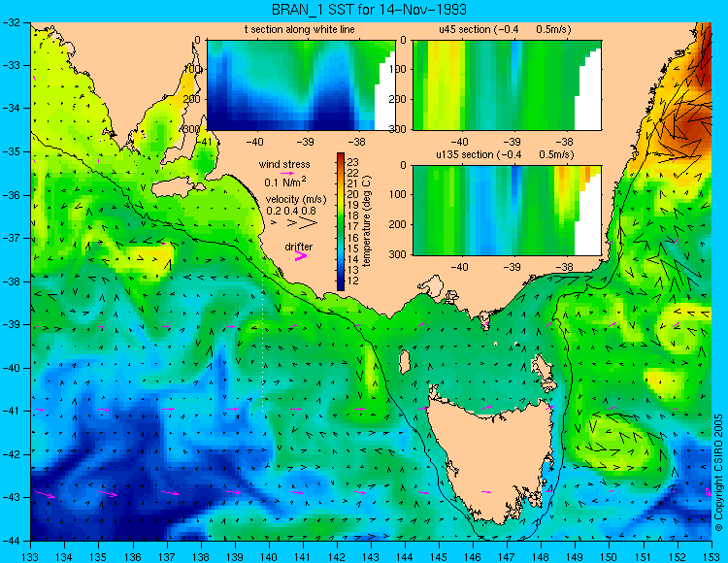The image size is (728, 563).
Task: Click the 23 value on the color bar scale
Action: 353,162
